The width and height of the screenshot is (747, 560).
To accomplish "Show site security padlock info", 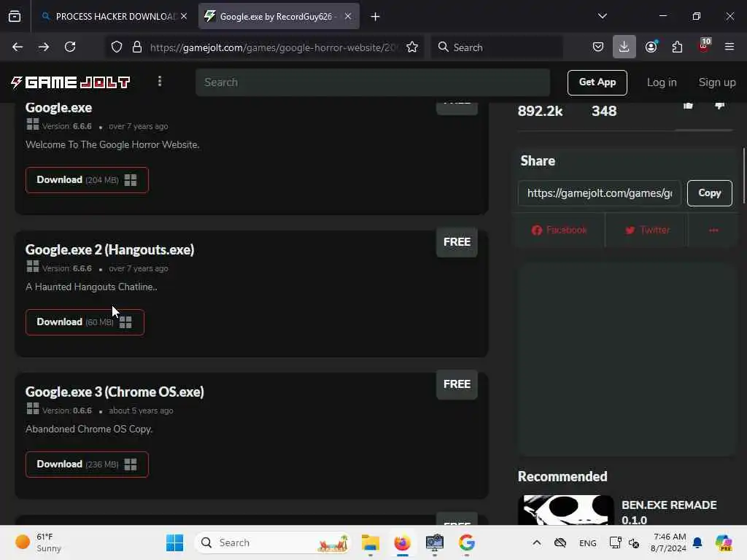I will point(137,47).
